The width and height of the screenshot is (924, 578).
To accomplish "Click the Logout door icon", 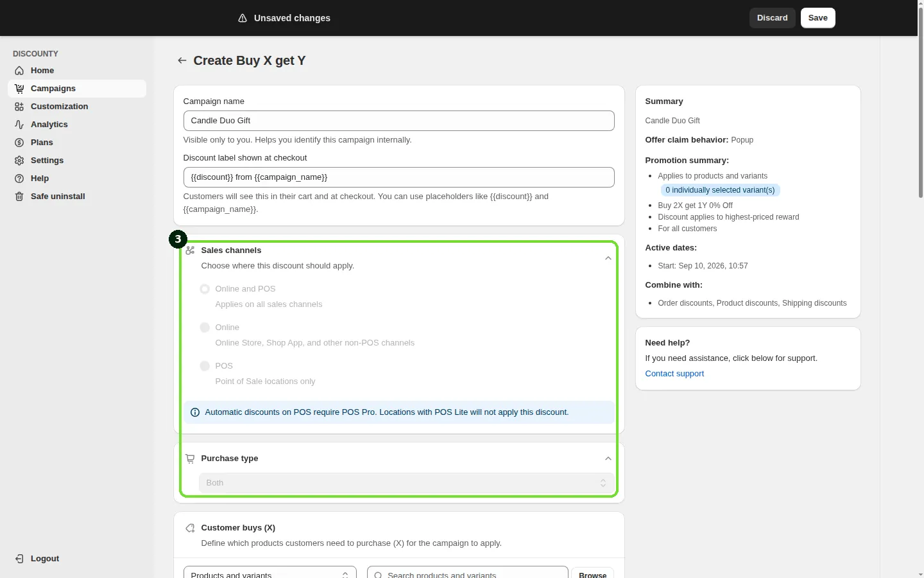I will coord(19,559).
